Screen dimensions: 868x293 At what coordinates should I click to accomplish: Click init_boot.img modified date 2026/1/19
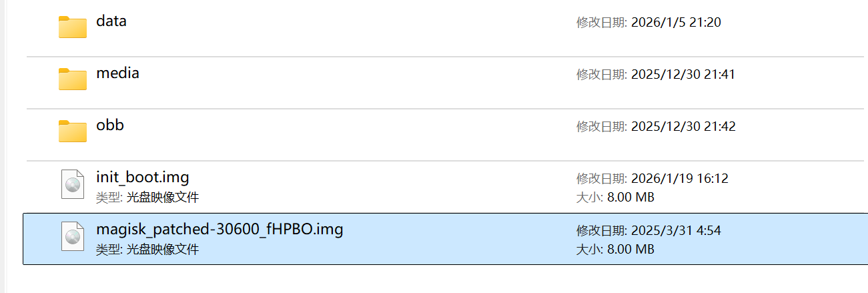click(x=679, y=179)
